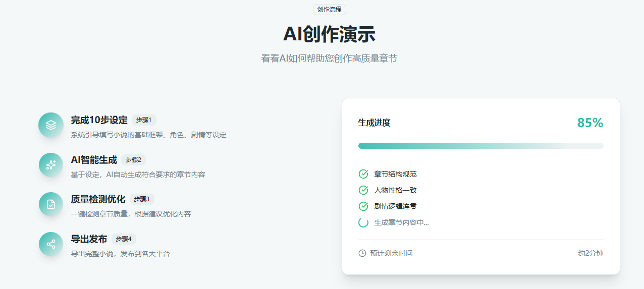Click the 步骤3 tag
Viewport: 644px width, 289px height.
click(142, 199)
